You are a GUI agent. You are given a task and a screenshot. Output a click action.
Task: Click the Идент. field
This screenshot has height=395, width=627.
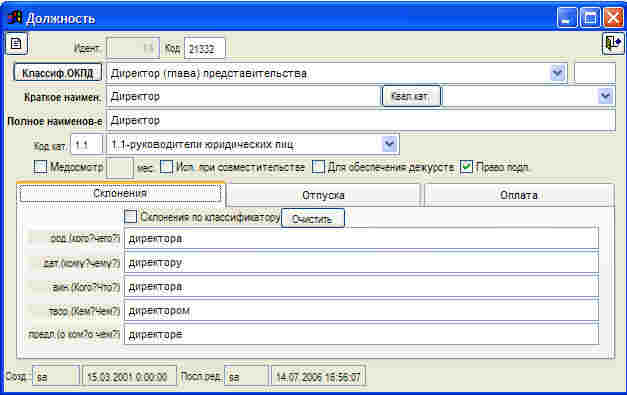(134, 49)
